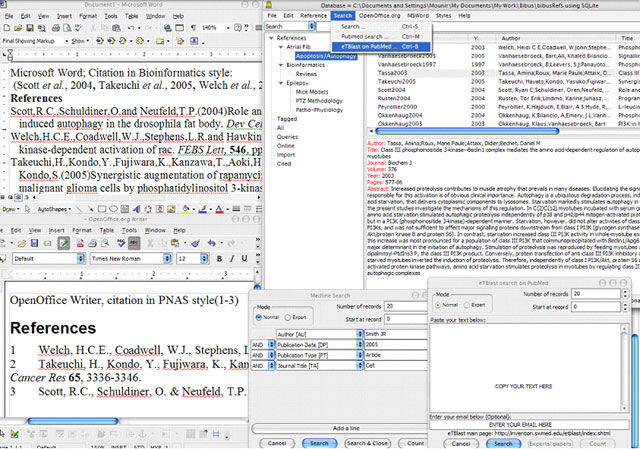Open the Final Showing Markup dropdown in Word
640x449 pixels.
pyautogui.click(x=67, y=41)
